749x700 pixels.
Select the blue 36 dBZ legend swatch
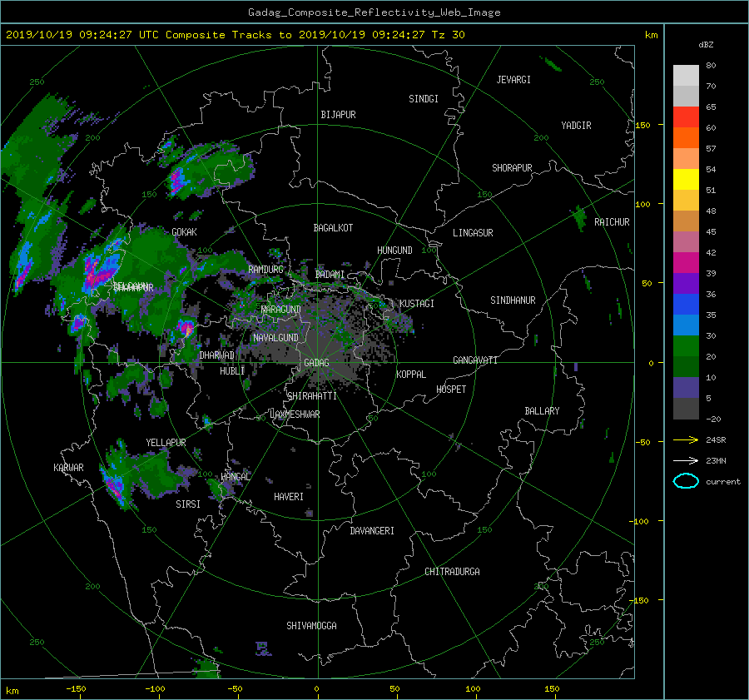tap(686, 304)
